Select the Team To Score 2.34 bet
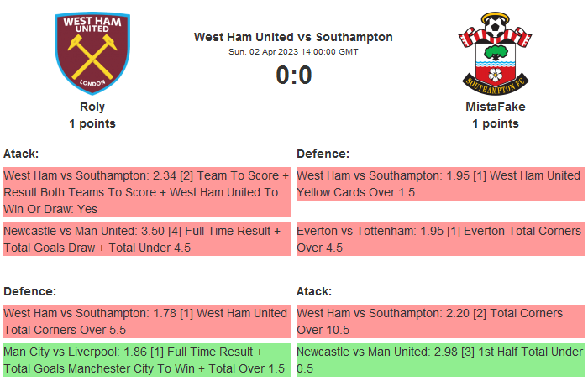This screenshot has height=386, width=588. (147, 192)
